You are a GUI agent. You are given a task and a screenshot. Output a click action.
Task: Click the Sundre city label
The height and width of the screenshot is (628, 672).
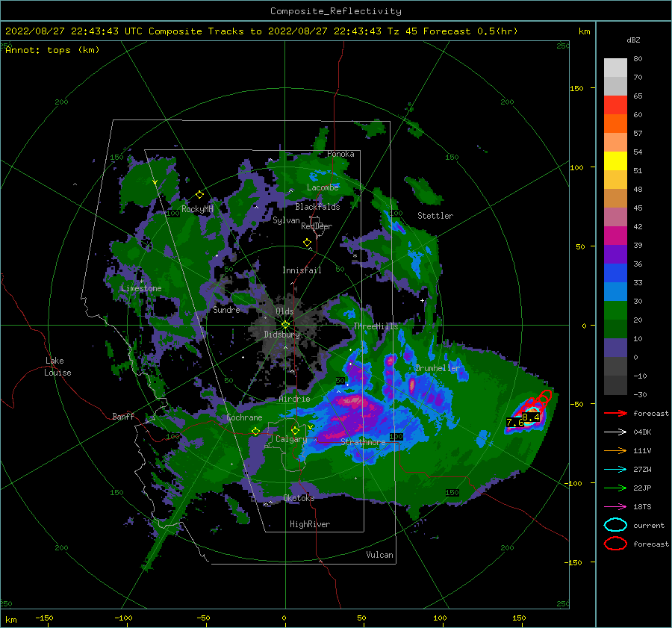[x=226, y=310]
